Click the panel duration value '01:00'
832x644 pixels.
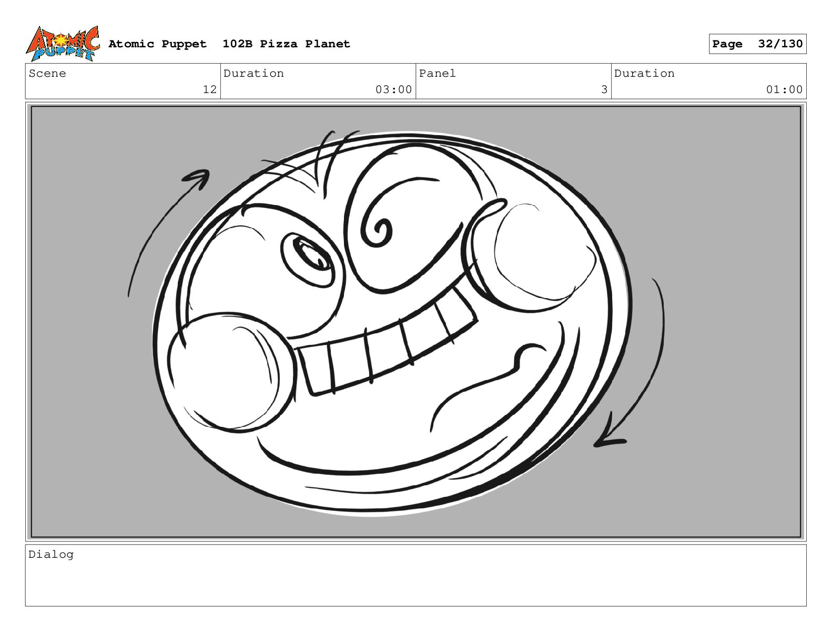784,89
